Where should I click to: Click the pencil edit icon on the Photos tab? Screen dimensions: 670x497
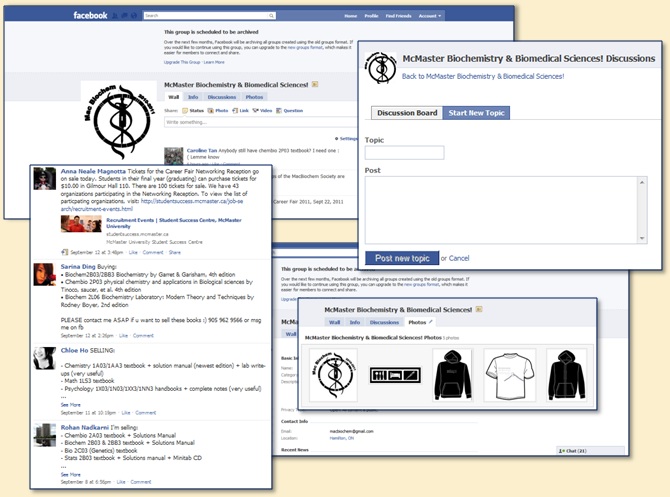click(431, 322)
